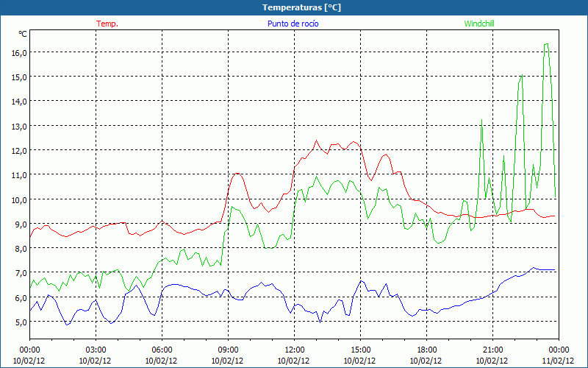Select the 14,0 y-axis value

pyautogui.click(x=19, y=102)
